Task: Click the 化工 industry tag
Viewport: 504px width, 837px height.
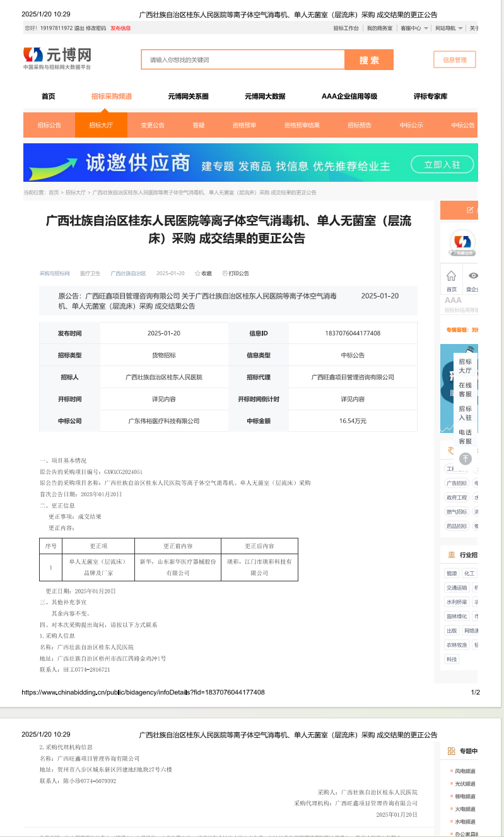Action: (469, 573)
